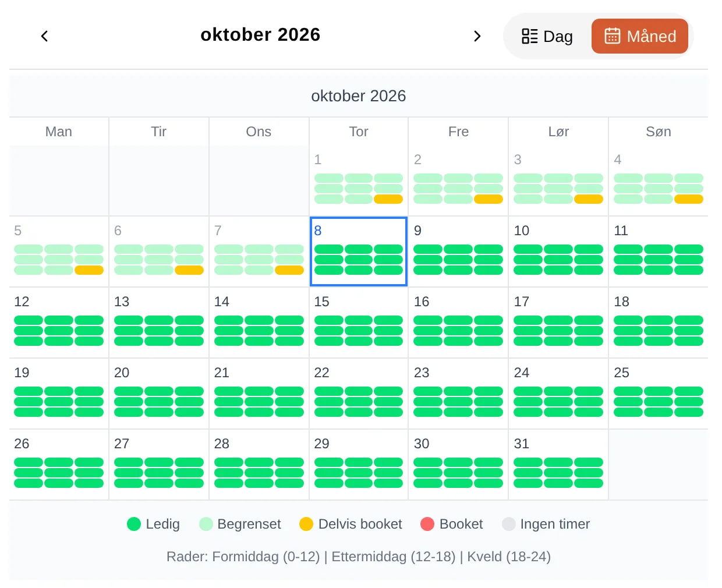Image resolution: width=722 pixels, height=588 pixels.
Task: Choose day 18 in the month grid
Action: (x=659, y=323)
